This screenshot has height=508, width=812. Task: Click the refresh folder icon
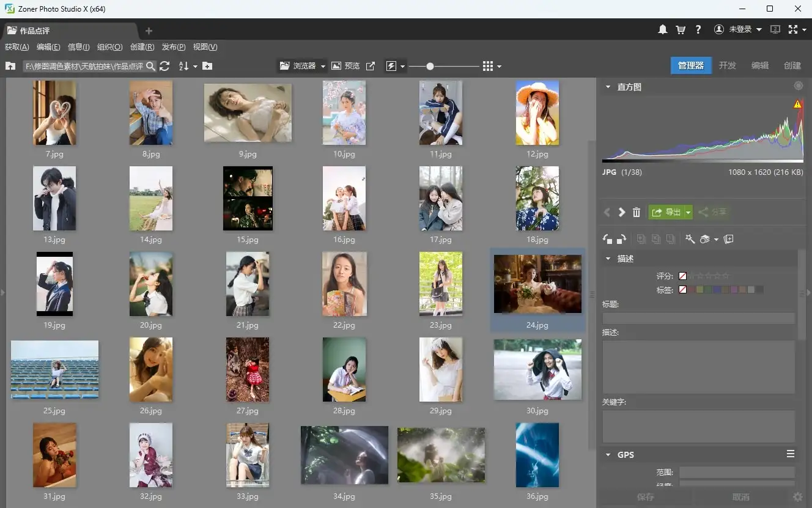click(x=164, y=66)
